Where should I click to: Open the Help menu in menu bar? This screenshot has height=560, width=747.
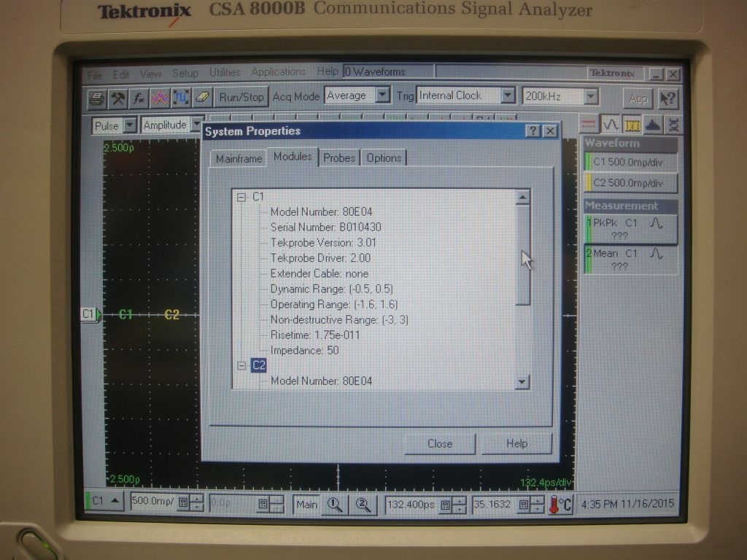[328, 71]
